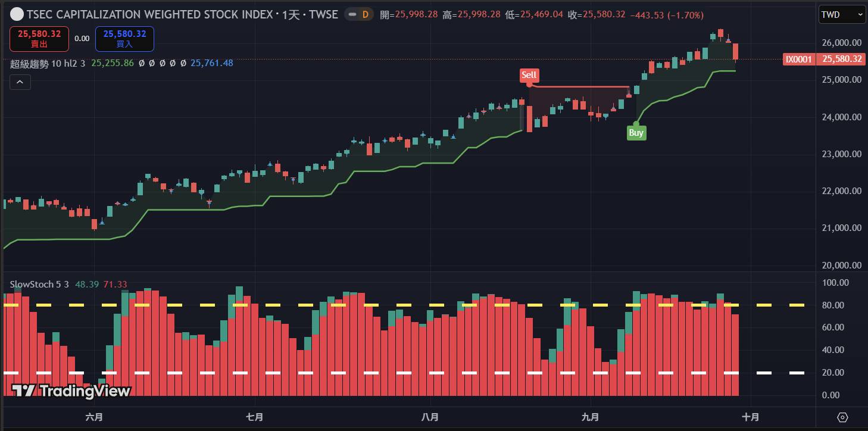Click the 七月 label on the time axis
This screenshot has height=431, width=868.
255,417
